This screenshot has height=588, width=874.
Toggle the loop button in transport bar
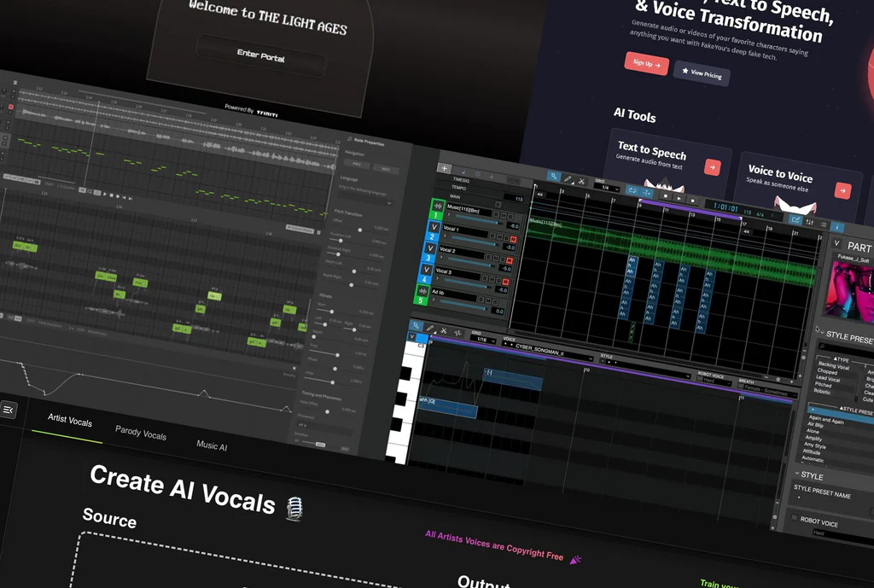point(632,190)
